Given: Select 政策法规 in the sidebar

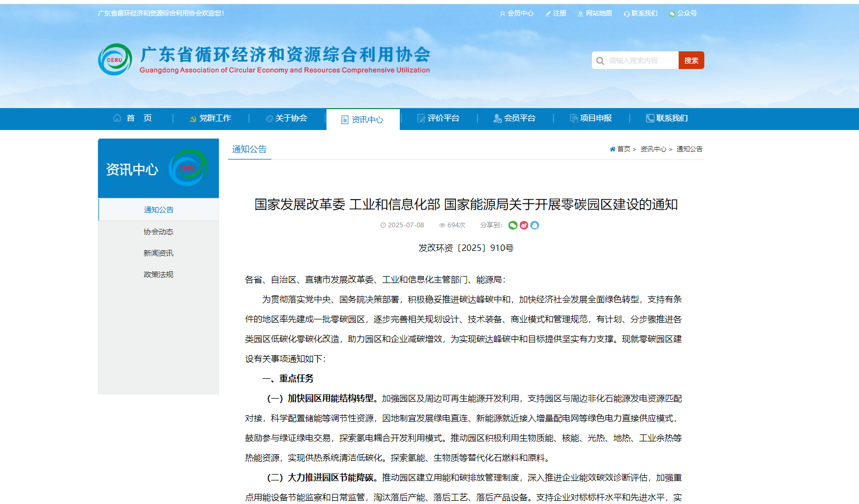Looking at the screenshot, I should click(158, 274).
